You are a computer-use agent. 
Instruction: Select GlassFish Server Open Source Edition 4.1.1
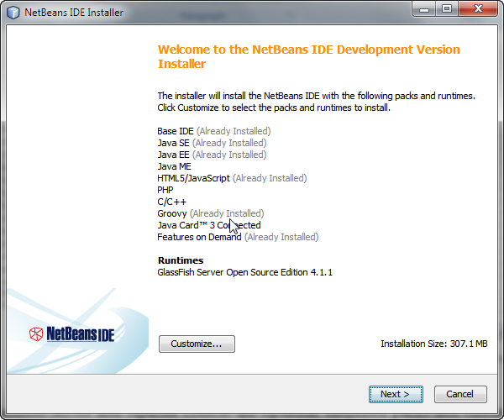pyautogui.click(x=245, y=272)
